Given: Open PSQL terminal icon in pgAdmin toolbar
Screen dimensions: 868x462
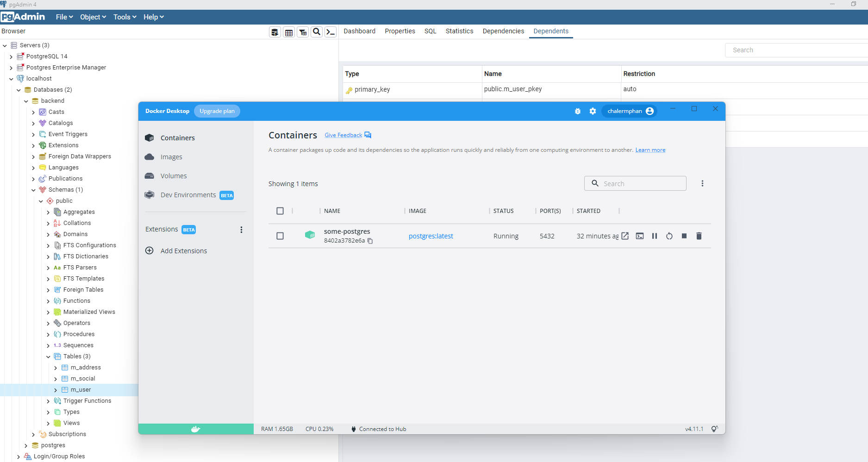Looking at the screenshot, I should tap(331, 32).
